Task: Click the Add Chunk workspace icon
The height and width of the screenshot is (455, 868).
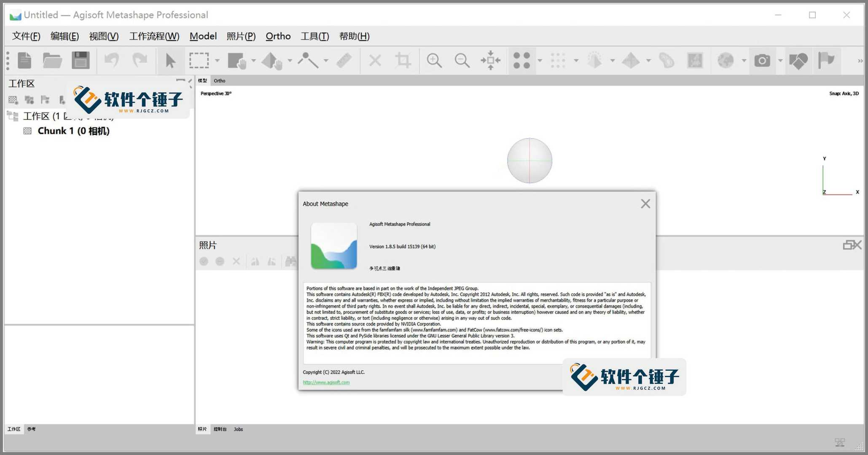Action: click(x=13, y=100)
